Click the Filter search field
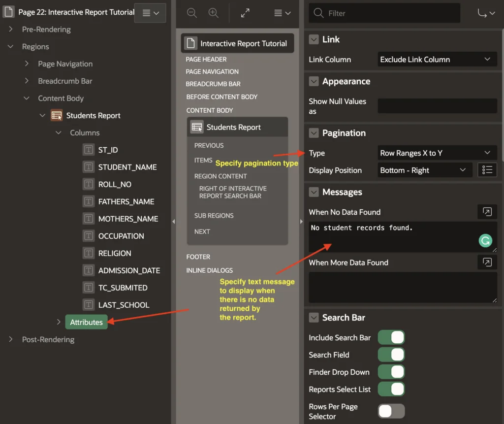The width and height of the screenshot is (504, 424). pyautogui.click(x=384, y=13)
